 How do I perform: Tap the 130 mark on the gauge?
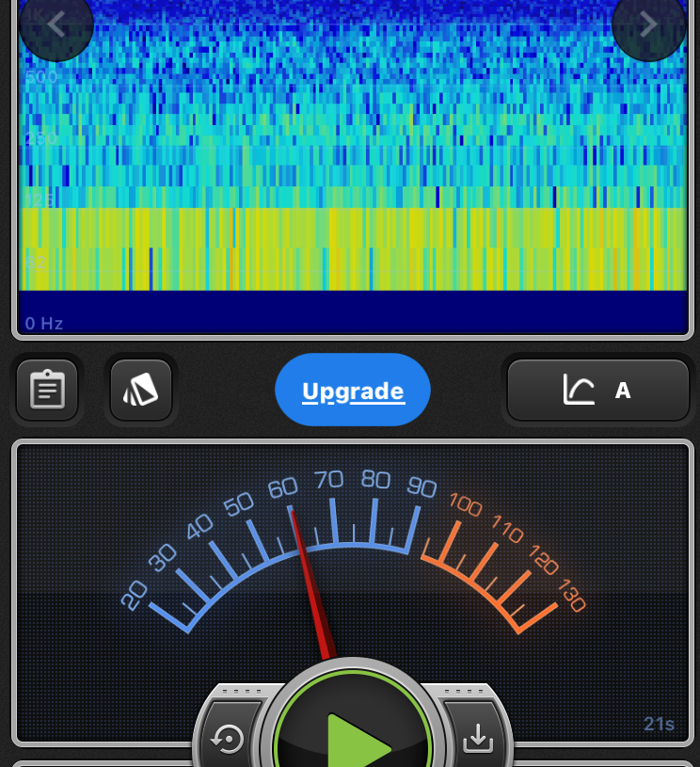click(571, 596)
